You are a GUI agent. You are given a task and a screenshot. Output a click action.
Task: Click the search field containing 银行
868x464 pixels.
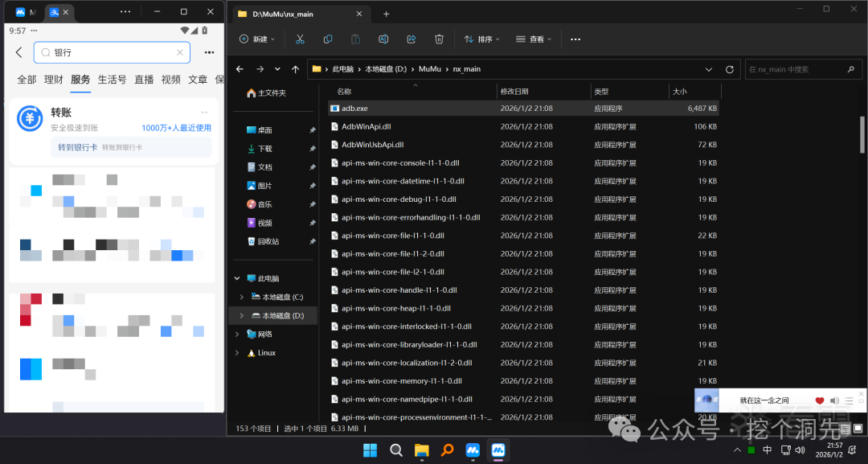tap(112, 52)
